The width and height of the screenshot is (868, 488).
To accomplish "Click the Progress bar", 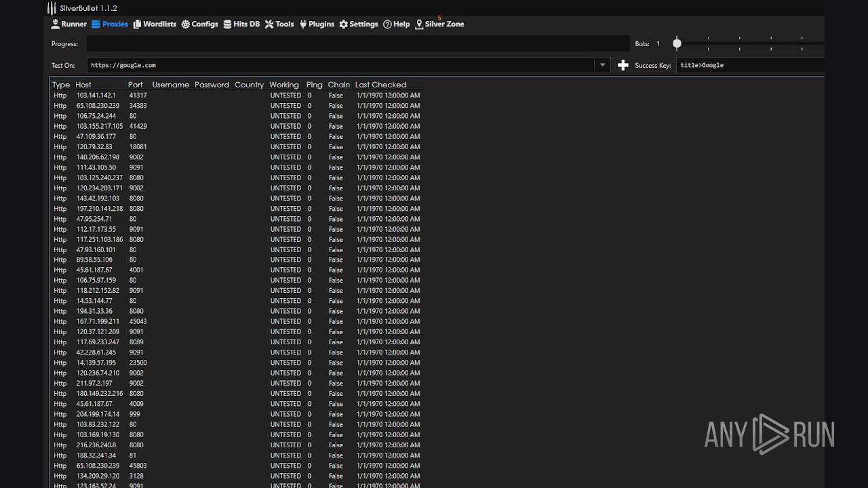I will pyautogui.click(x=358, y=43).
